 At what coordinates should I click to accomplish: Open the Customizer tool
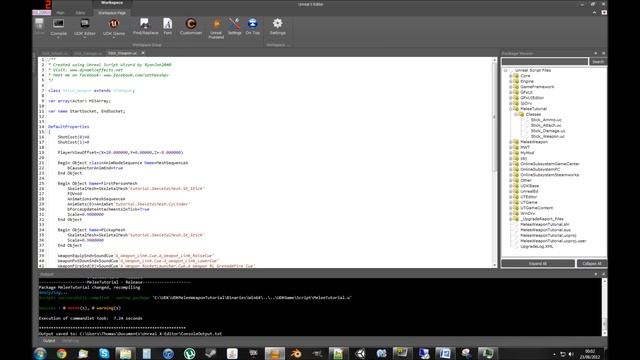191,24
